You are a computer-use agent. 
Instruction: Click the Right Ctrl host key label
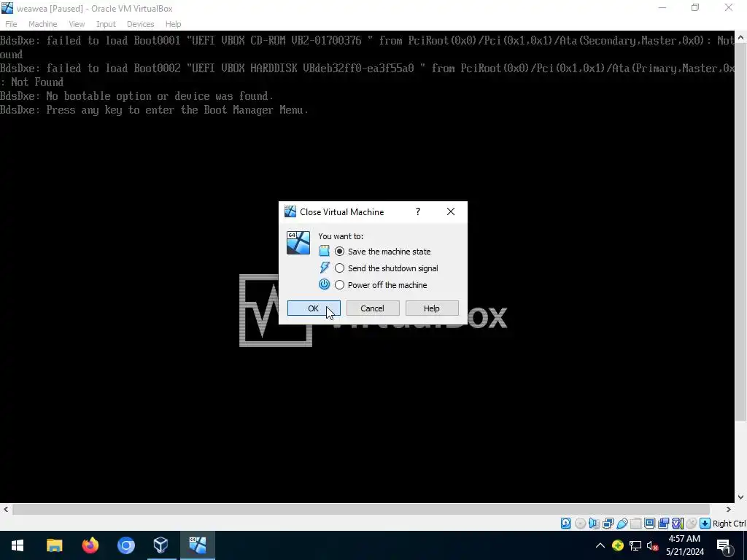pyautogui.click(x=729, y=524)
